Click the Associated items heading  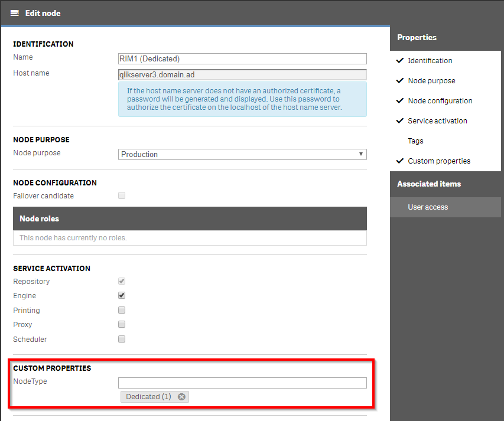[x=429, y=184]
